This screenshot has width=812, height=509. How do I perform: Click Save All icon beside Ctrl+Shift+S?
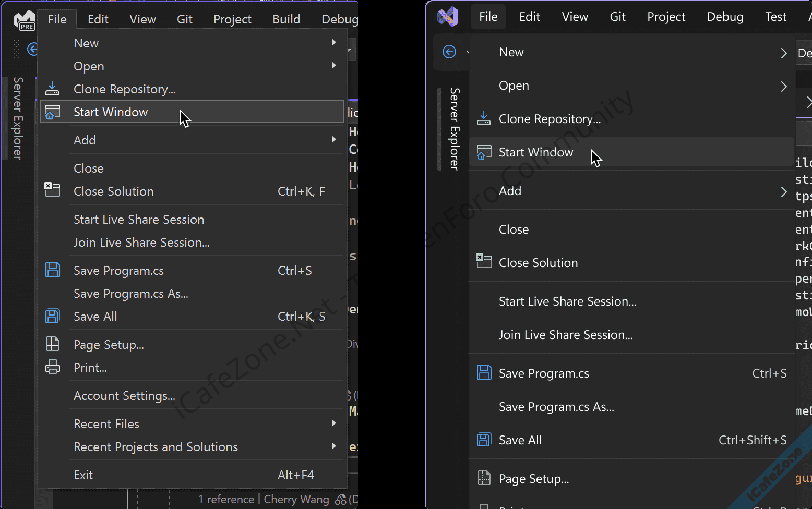pos(484,440)
